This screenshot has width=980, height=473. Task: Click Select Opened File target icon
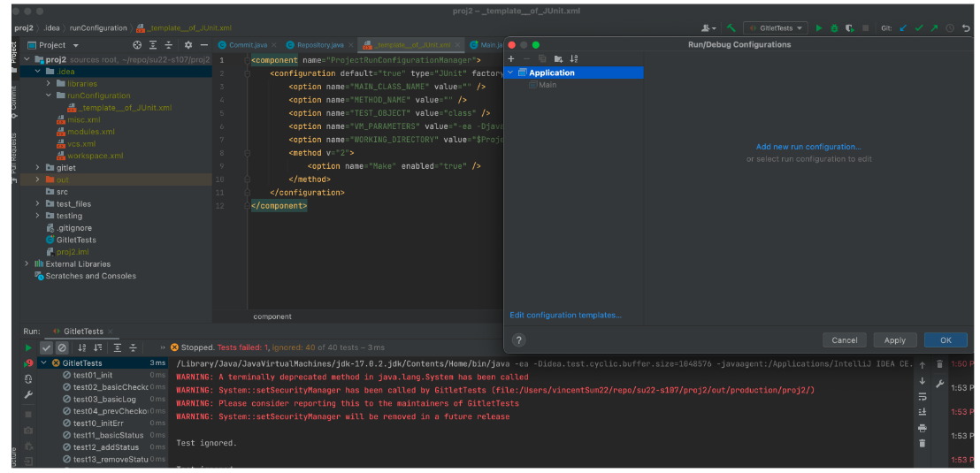tap(137, 45)
